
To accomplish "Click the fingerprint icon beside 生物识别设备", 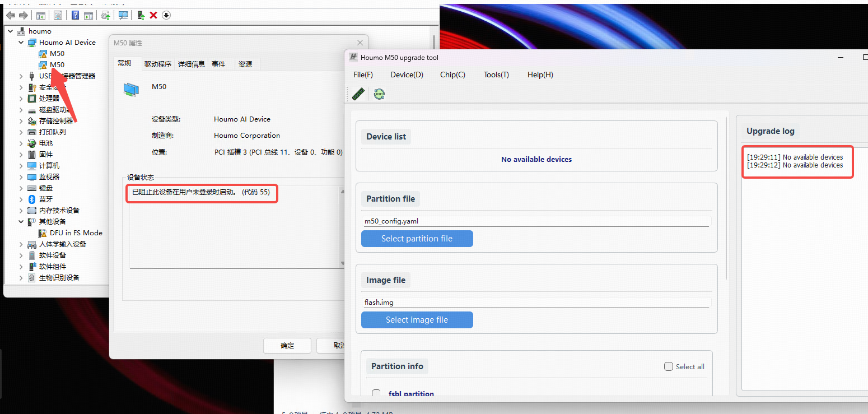I will 32,277.
